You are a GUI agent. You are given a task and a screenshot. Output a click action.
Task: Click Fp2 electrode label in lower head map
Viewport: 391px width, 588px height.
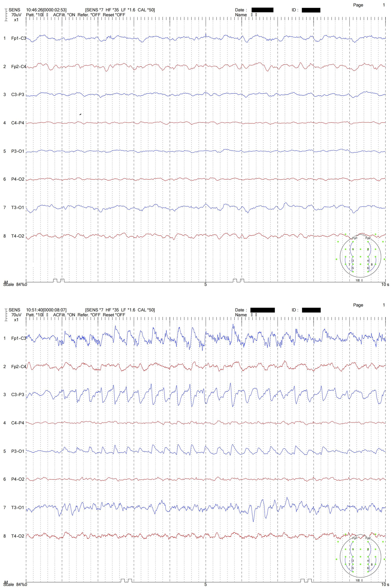coord(368,538)
